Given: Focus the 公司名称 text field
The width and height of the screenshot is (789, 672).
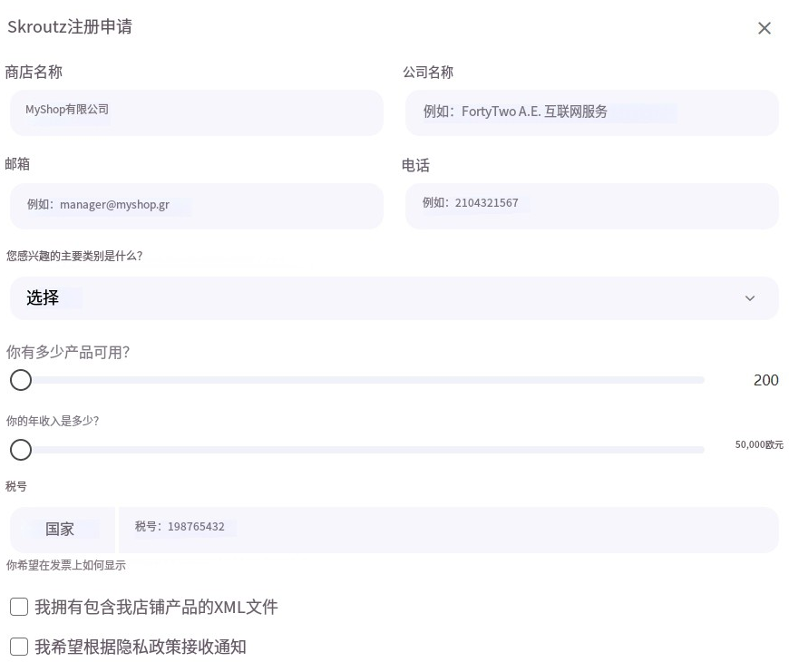Looking at the screenshot, I should [x=591, y=112].
